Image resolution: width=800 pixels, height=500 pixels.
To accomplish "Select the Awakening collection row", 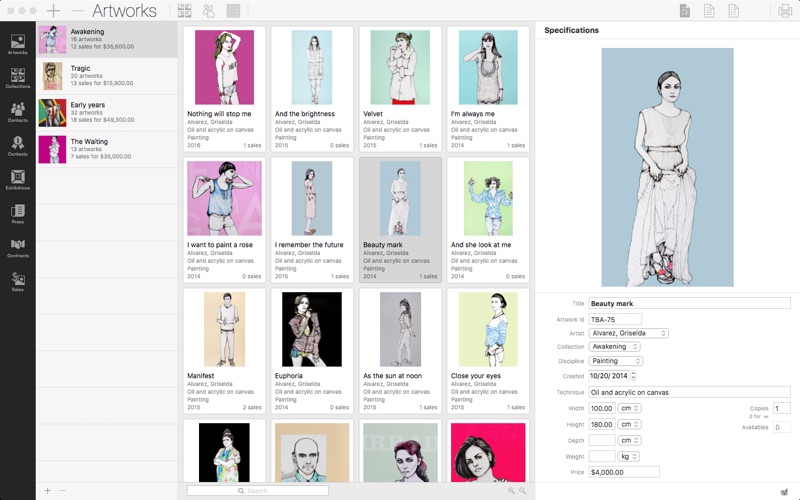I will [x=107, y=39].
